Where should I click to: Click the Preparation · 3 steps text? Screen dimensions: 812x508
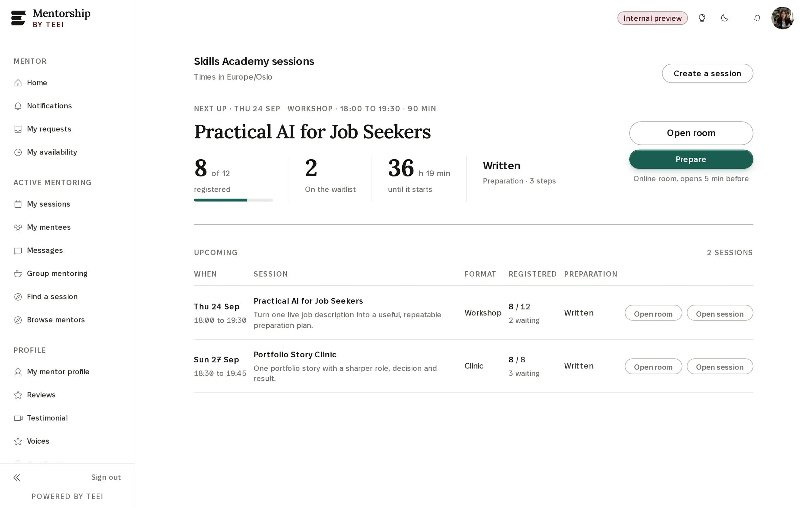coord(519,181)
